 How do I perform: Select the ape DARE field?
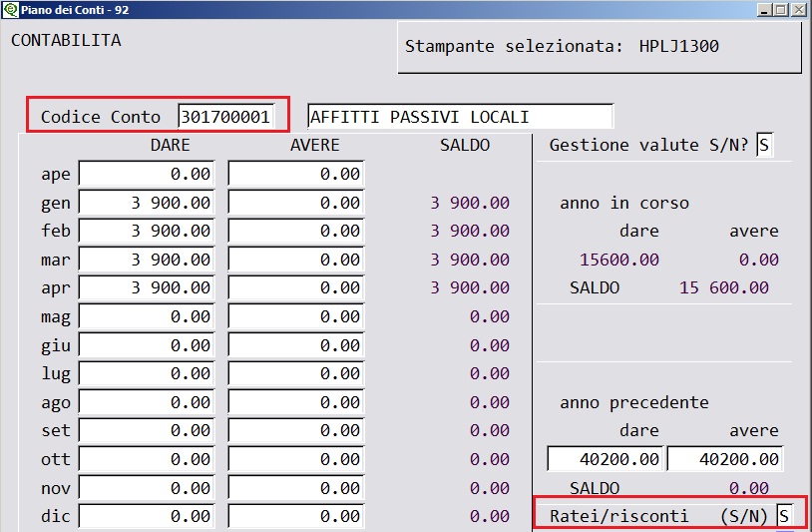147,174
